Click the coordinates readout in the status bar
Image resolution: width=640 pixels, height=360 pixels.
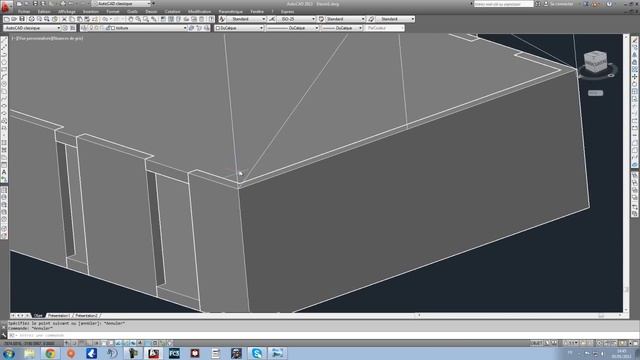click(x=29, y=343)
